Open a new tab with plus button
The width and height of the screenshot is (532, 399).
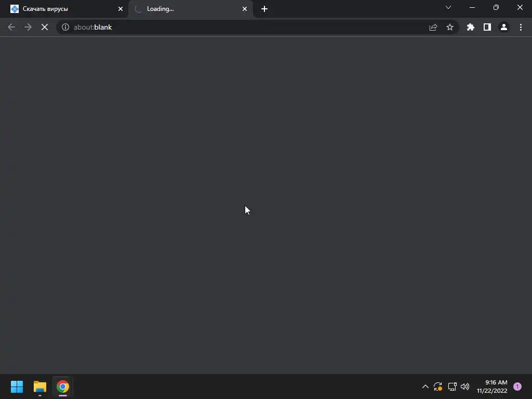click(264, 9)
